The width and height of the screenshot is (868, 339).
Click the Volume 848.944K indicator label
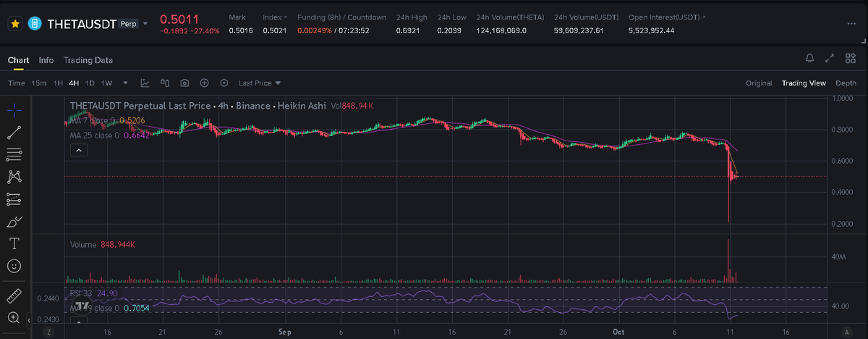[102, 245]
